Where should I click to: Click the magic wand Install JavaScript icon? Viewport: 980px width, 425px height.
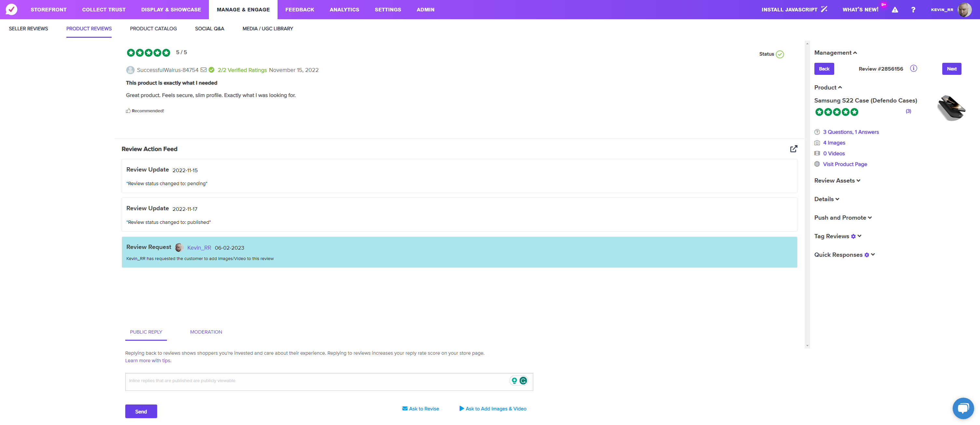tap(824, 9)
